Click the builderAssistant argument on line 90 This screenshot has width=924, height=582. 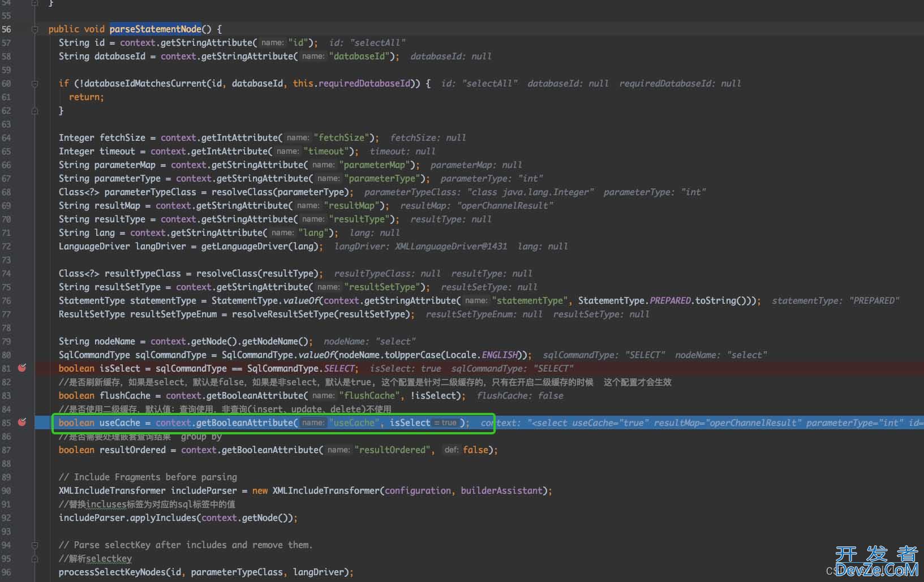pyautogui.click(x=501, y=490)
